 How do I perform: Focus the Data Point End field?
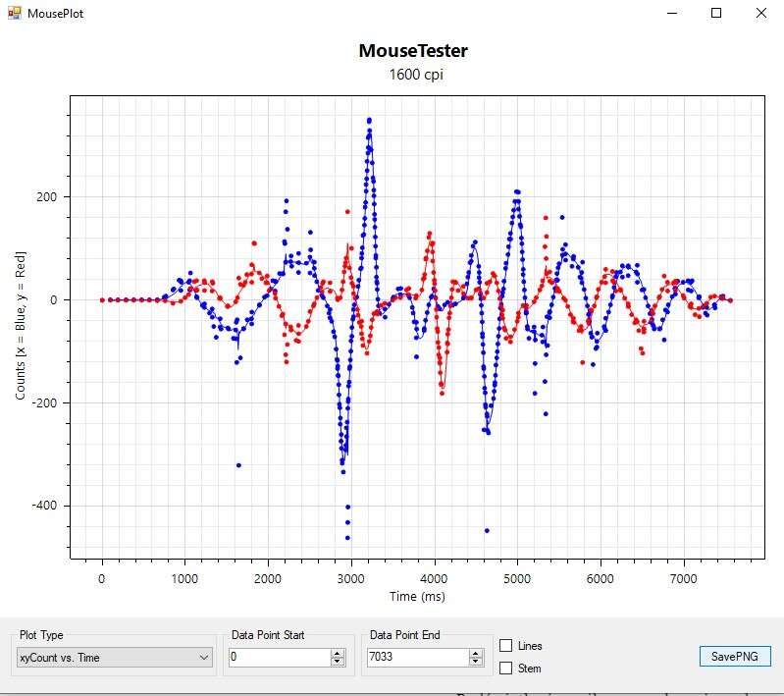tap(416, 658)
